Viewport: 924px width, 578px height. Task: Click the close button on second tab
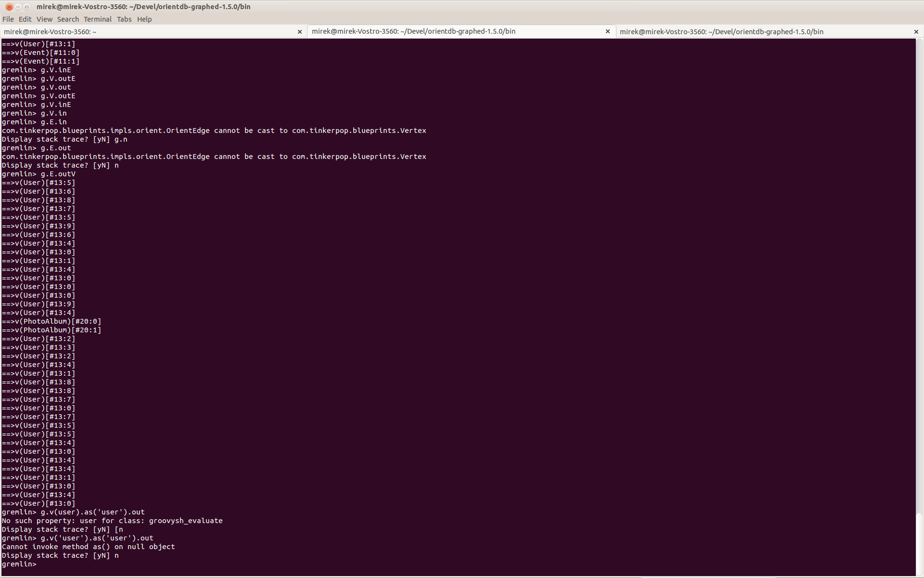607,31
